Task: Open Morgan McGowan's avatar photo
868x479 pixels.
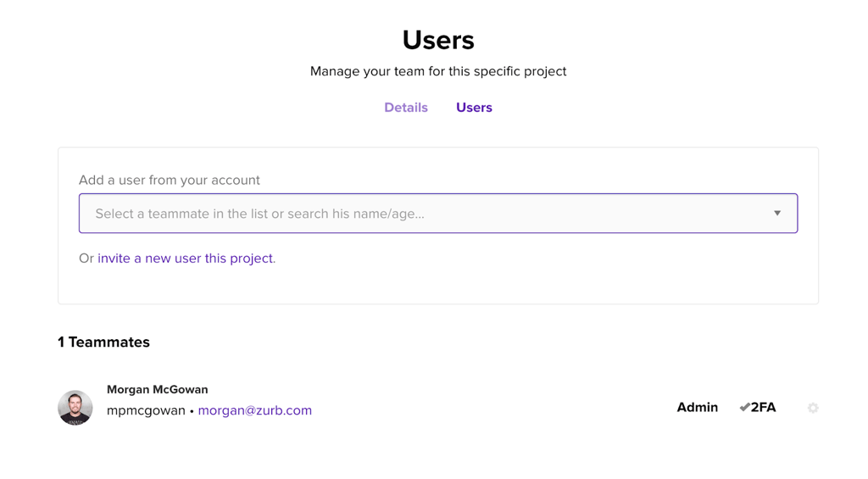Action: 75,408
